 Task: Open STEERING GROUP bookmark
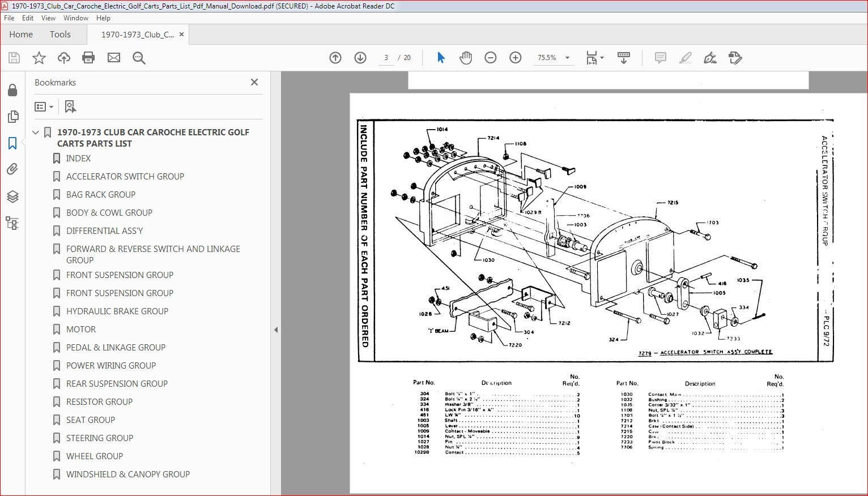100,438
